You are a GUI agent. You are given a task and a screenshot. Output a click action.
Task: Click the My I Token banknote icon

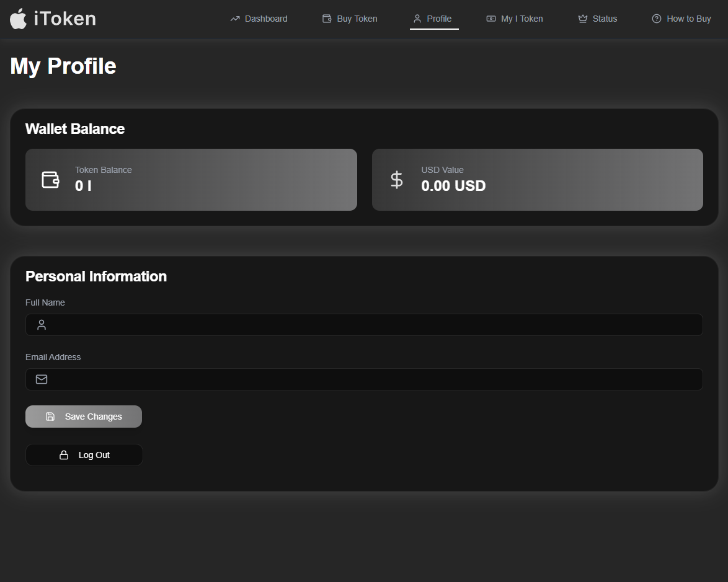click(491, 19)
